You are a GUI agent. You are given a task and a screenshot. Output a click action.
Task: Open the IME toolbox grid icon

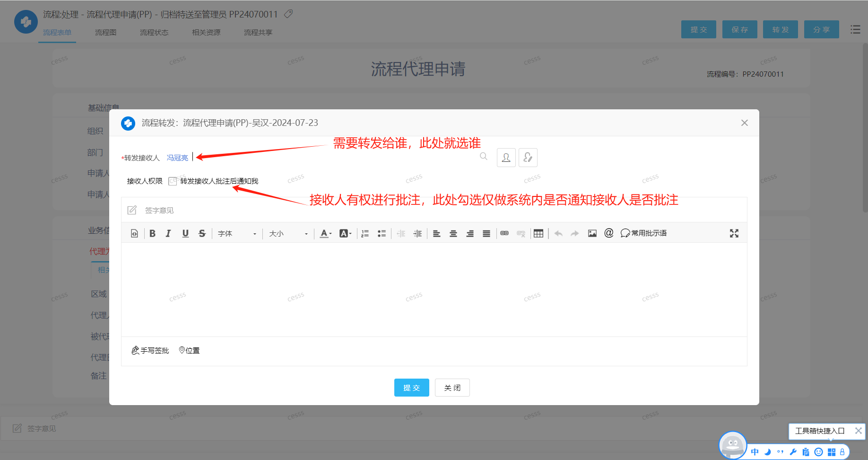(832, 452)
